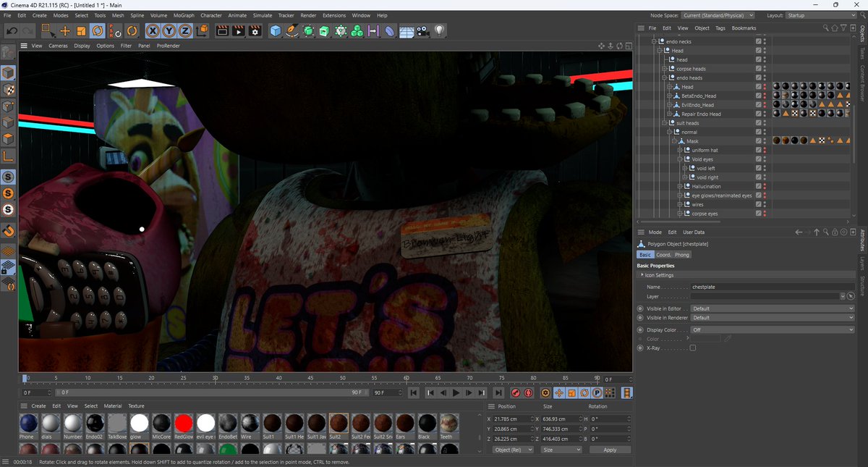The width and height of the screenshot is (868, 467).
Task: Enable the Texture mode icon
Action: coord(8,90)
